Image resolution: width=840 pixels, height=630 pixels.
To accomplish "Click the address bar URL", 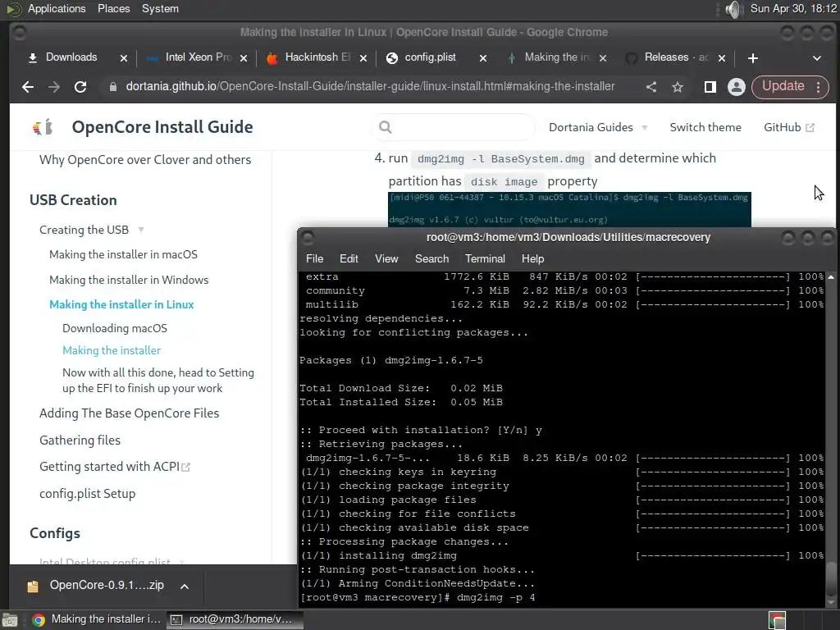I will pos(370,86).
